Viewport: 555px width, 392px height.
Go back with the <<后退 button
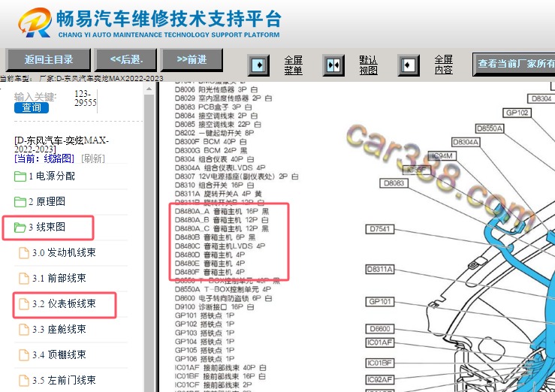(125, 59)
